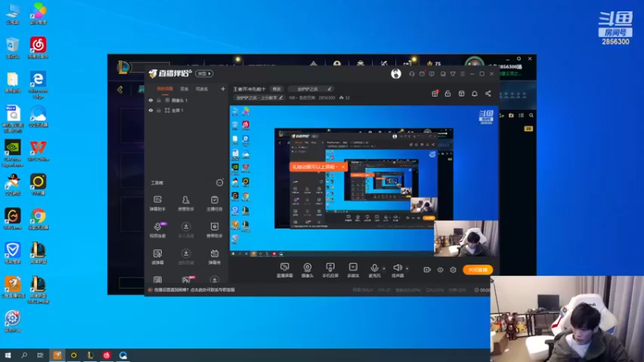Add a live screen capture source
This screenshot has width=644, height=362.
(x=284, y=270)
